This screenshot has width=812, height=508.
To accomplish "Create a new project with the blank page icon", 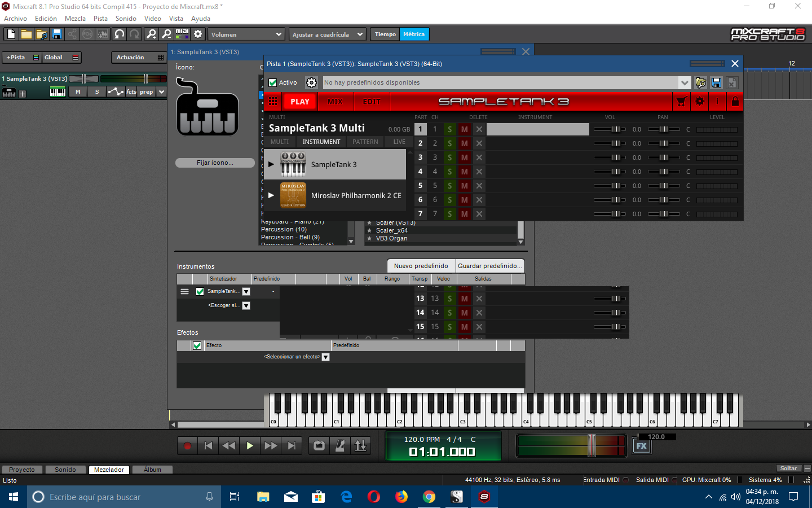I will click(11, 34).
